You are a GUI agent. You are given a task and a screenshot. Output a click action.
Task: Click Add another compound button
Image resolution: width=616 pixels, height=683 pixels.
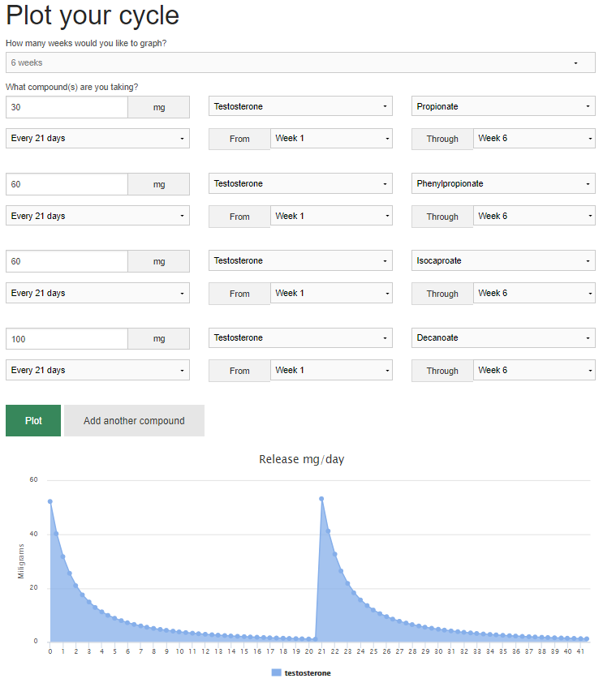[134, 421]
